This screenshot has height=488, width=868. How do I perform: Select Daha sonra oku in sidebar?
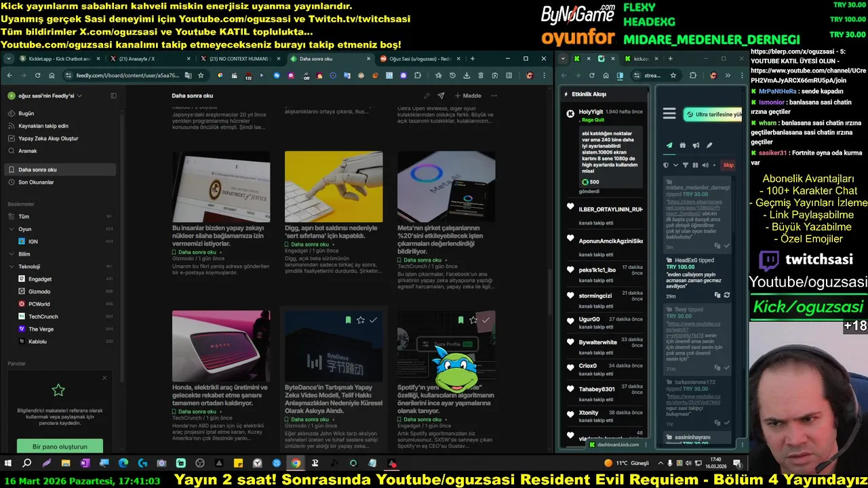[60, 169]
